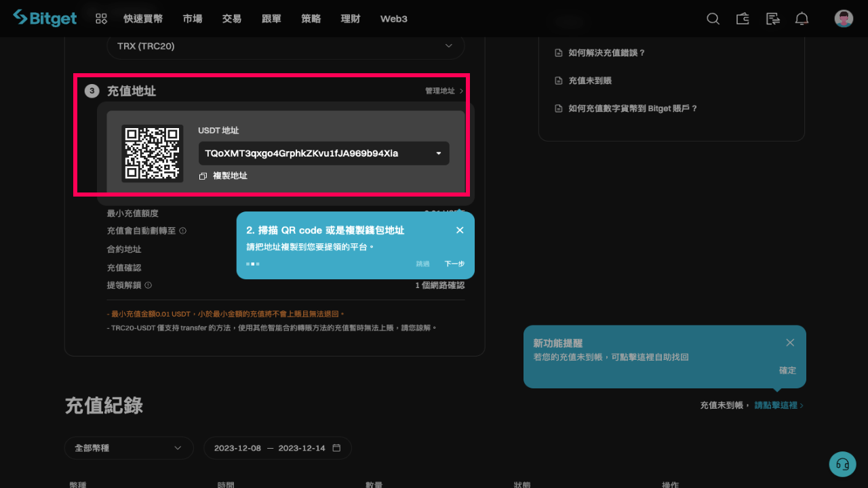Open the 市場 menu
Screen dimensions: 868x488
193,19
